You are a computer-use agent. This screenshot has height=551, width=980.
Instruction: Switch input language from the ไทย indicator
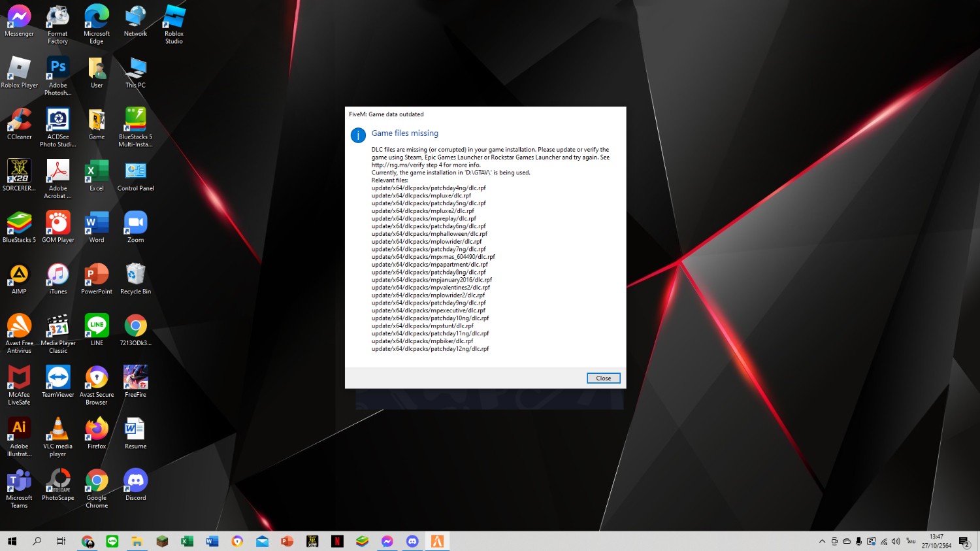(911, 541)
